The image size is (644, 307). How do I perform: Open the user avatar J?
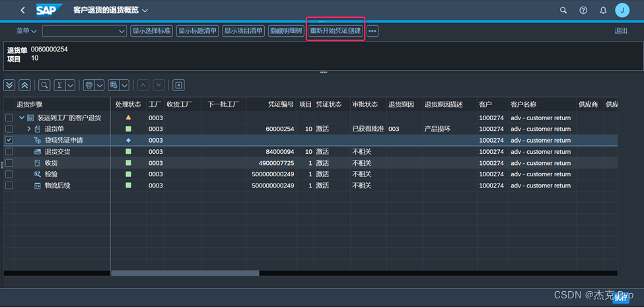[622, 11]
